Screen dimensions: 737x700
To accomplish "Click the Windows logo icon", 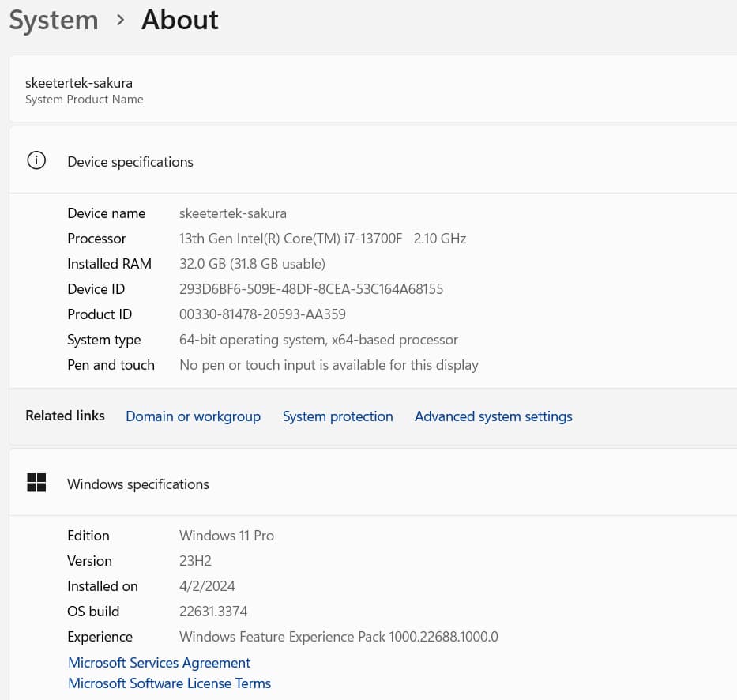I will pyautogui.click(x=36, y=484).
